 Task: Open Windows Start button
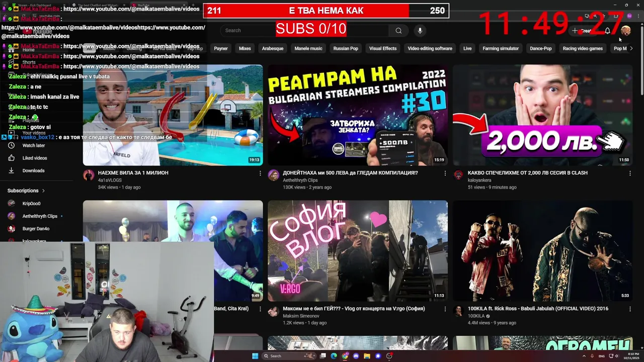(255, 356)
